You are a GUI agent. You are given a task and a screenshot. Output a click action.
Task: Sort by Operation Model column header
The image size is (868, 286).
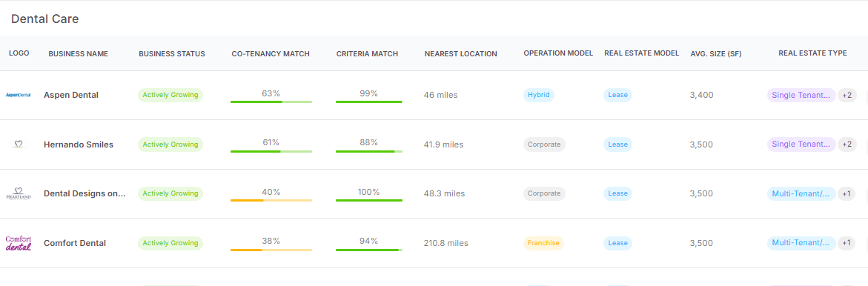tap(558, 53)
